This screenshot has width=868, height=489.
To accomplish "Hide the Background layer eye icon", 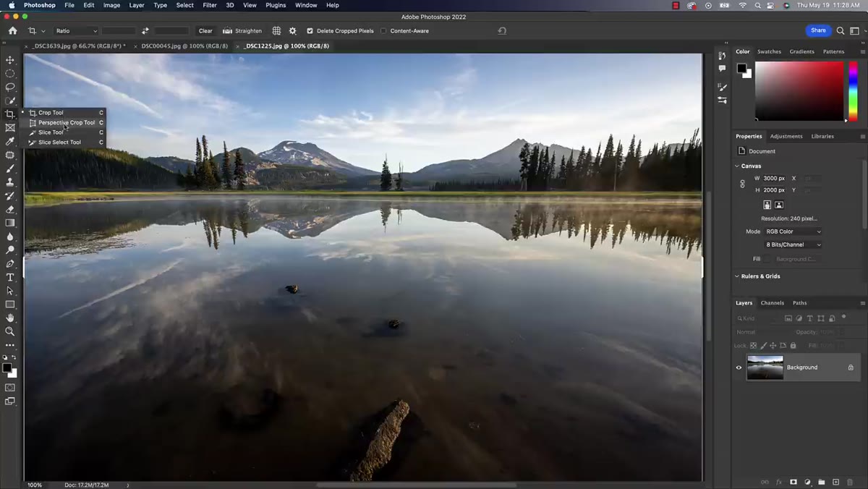I will pyautogui.click(x=739, y=367).
